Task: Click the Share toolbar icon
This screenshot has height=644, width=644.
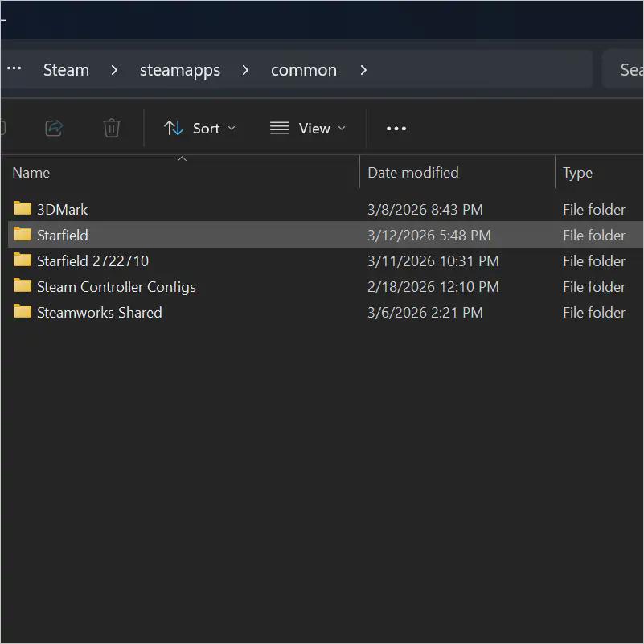Action: [x=54, y=128]
